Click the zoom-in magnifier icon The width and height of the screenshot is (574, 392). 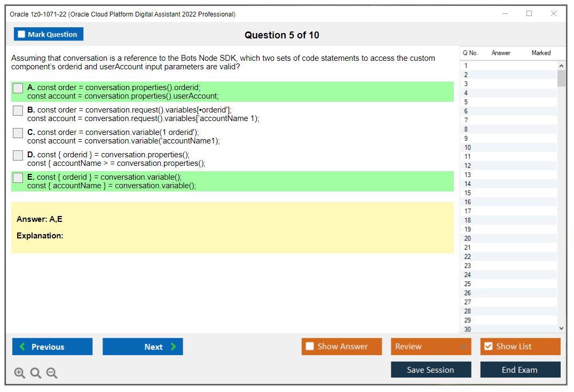19,373
